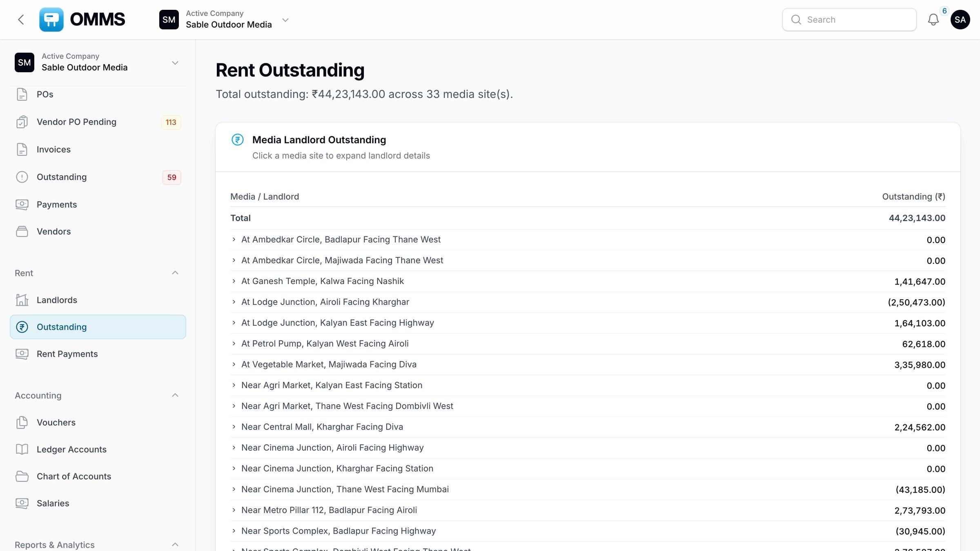This screenshot has width=980, height=551.
Task: Click At Ambedkar Circle, Majiwada row
Action: tap(588, 260)
